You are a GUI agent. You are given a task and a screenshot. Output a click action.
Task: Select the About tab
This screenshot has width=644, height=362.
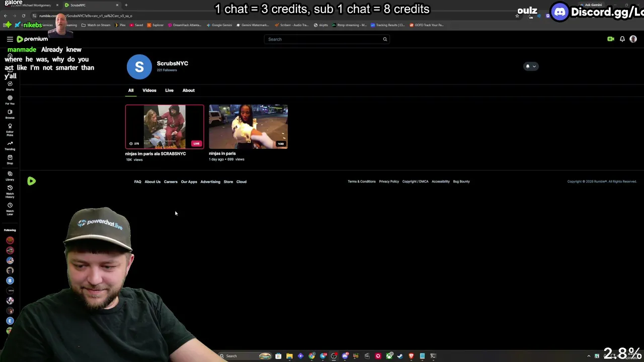188,90
